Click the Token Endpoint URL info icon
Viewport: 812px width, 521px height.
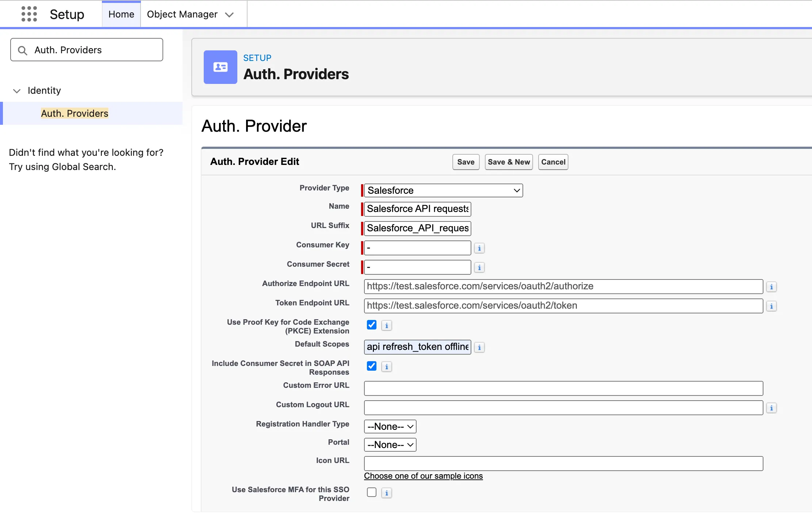(771, 306)
